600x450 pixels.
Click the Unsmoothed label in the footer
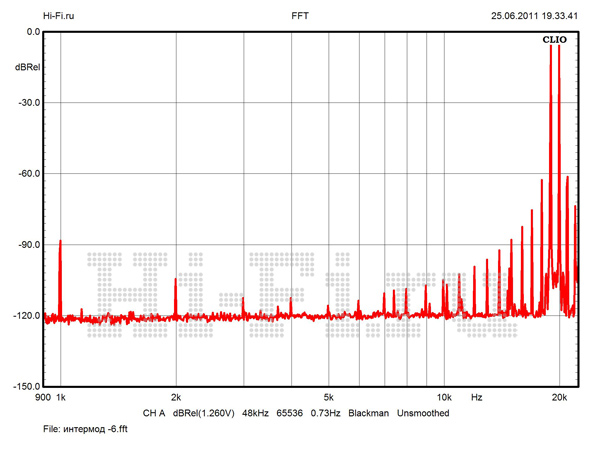[423, 413]
